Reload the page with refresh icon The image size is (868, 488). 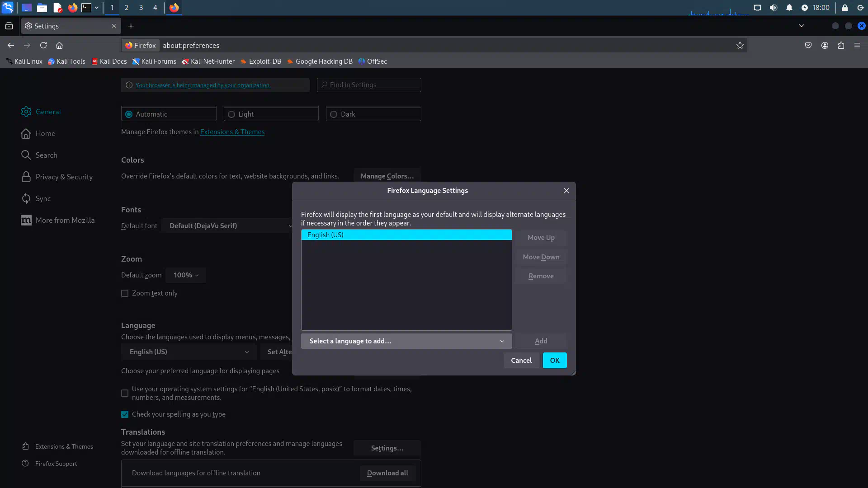[43, 45]
